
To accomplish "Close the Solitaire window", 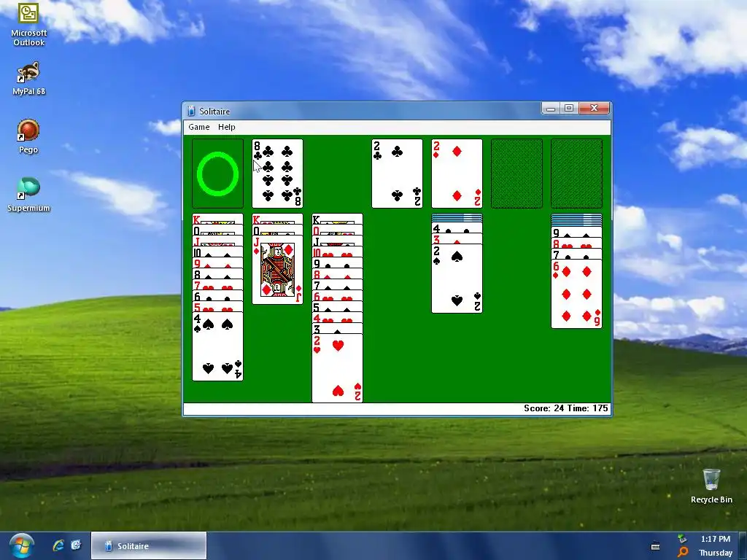I will tap(594, 109).
